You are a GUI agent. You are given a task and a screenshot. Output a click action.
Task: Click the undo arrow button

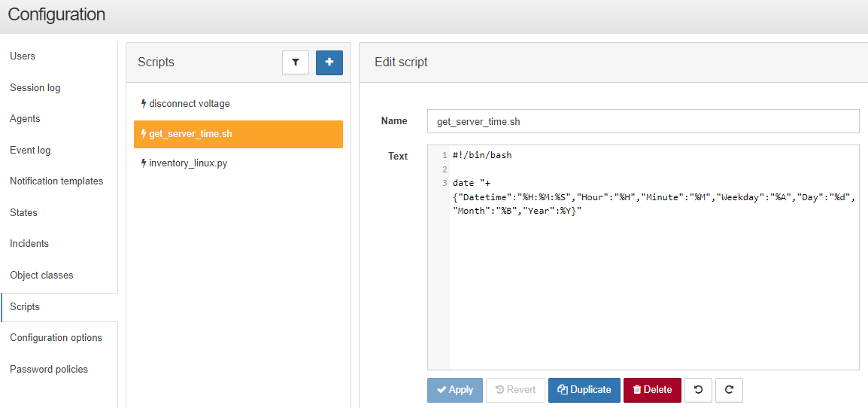699,390
